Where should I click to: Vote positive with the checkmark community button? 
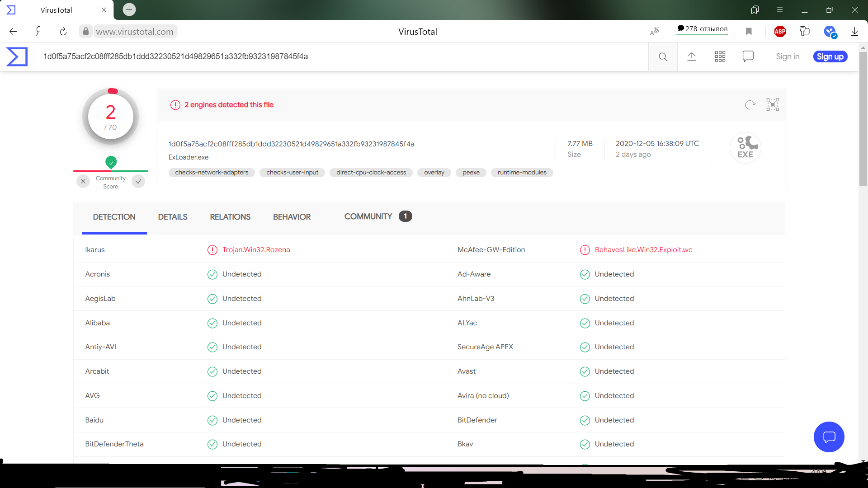[138, 181]
